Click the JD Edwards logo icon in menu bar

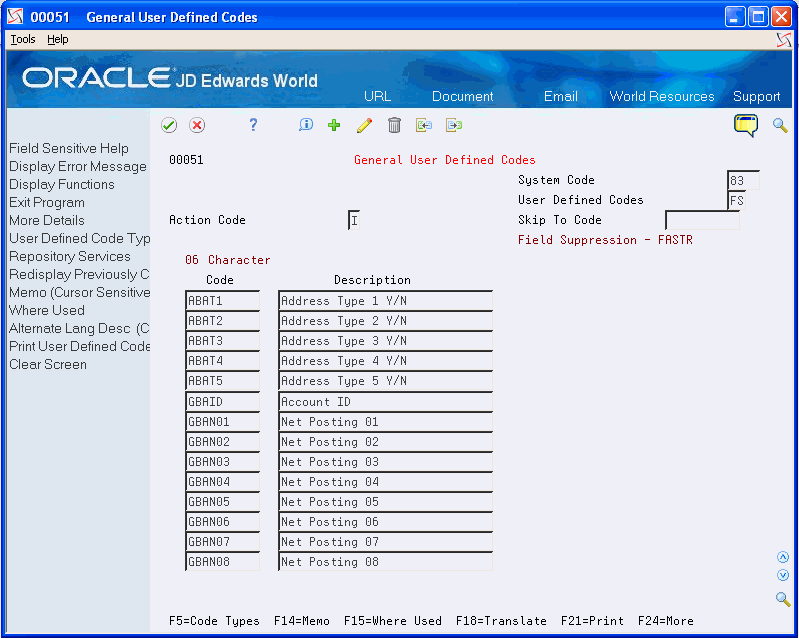pos(784,40)
